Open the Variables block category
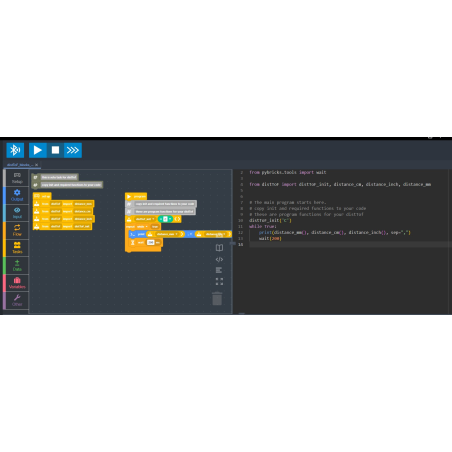The height and width of the screenshot is (452, 452). tap(17, 283)
